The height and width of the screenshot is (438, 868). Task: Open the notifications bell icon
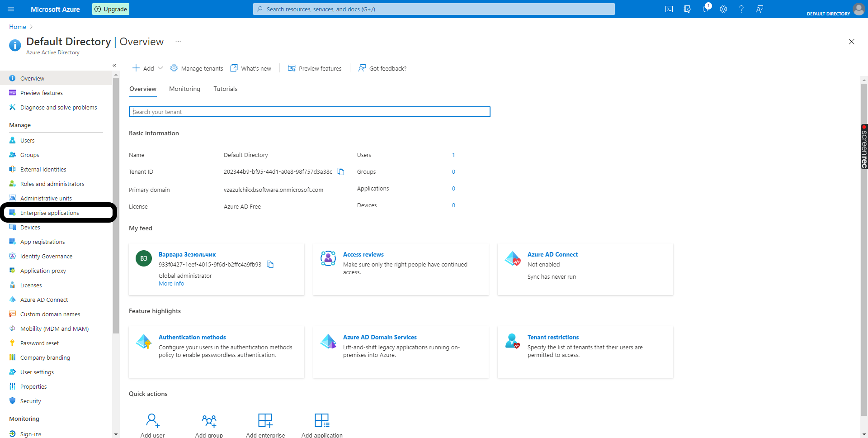(x=705, y=9)
